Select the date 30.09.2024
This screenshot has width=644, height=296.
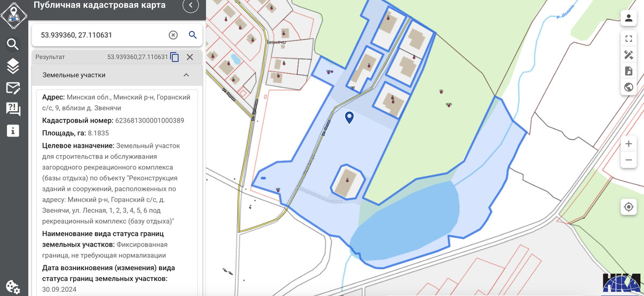59,290
